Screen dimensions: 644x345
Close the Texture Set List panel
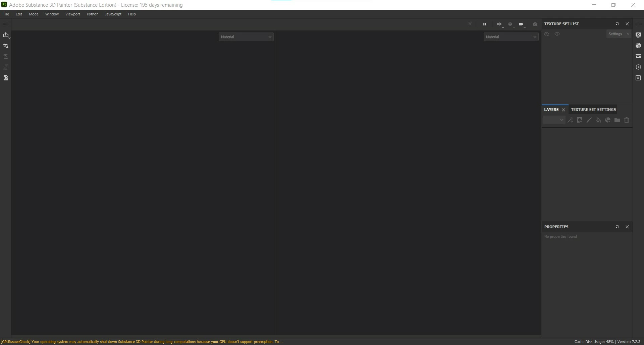coord(627,24)
